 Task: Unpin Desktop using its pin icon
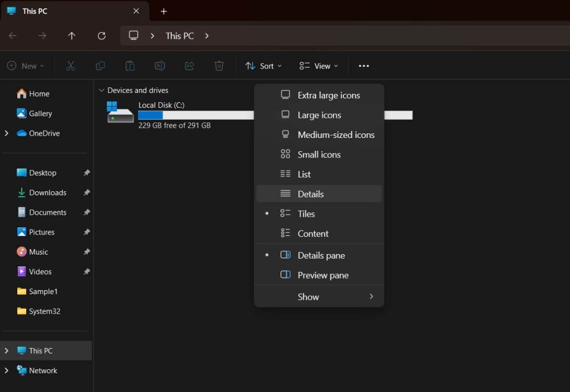pos(86,173)
